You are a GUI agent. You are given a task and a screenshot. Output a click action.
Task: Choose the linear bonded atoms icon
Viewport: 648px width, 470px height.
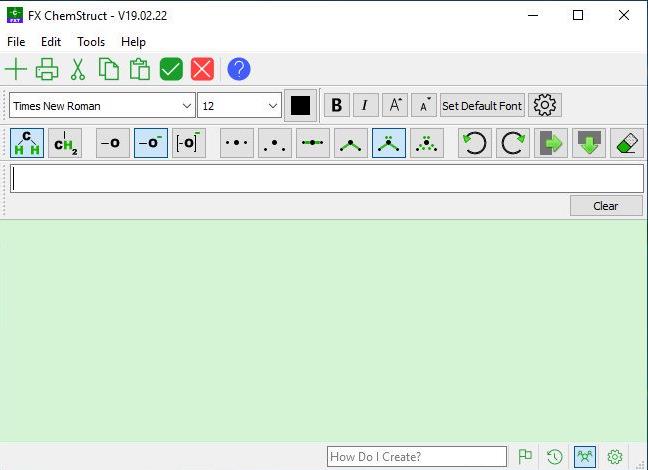[313, 143]
